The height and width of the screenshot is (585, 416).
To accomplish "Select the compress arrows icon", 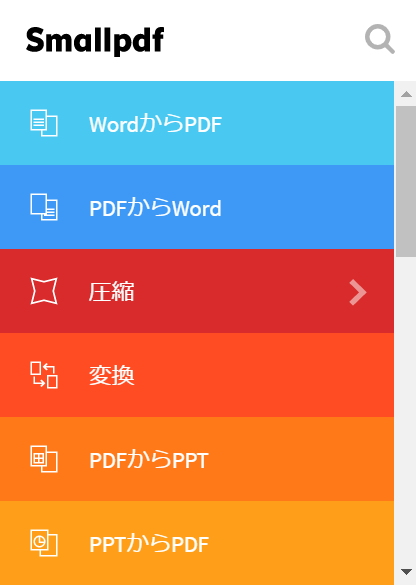I will [x=44, y=291].
